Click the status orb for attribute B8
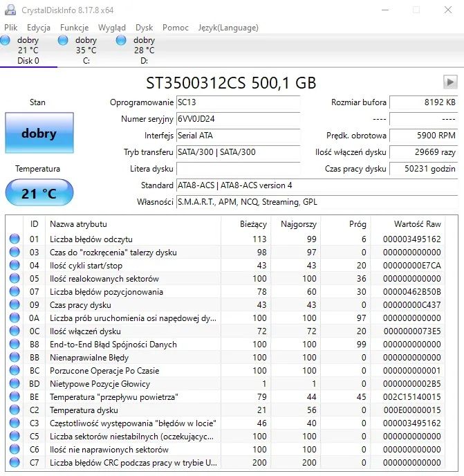 coord(15,344)
